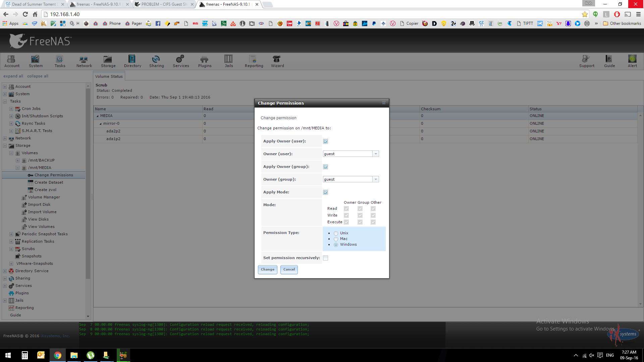
Task: Click the expand all link
Action: [x=13, y=76]
